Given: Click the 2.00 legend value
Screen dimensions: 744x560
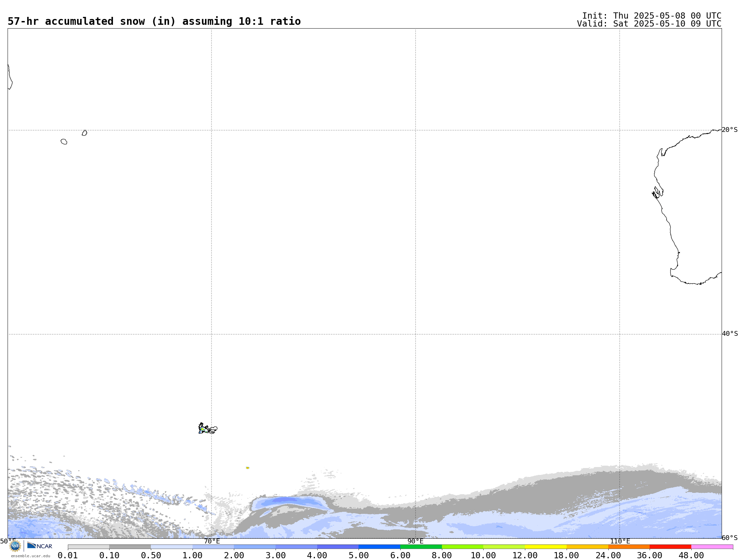Looking at the screenshot, I should tap(234, 556).
